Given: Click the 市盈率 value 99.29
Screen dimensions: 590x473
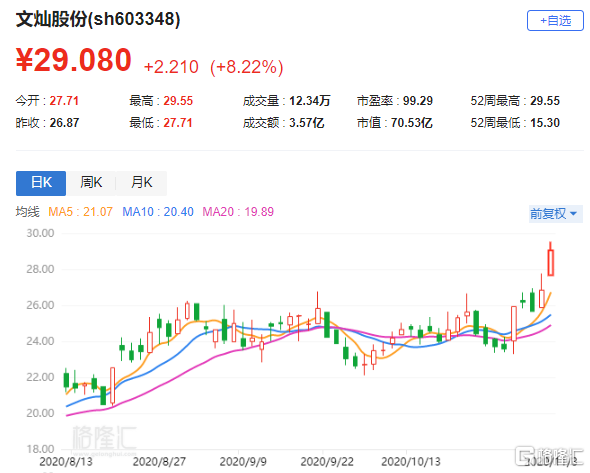Looking at the screenshot, I should point(418,101).
